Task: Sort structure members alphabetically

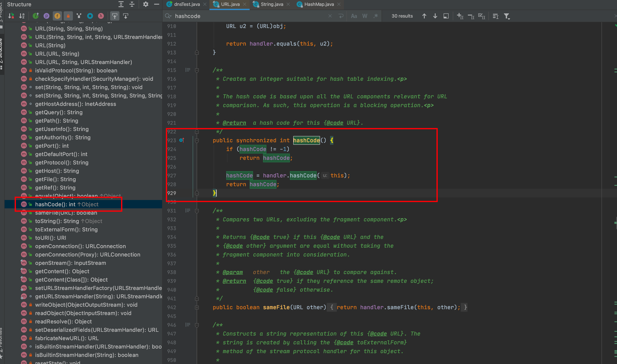Action: click(22, 16)
